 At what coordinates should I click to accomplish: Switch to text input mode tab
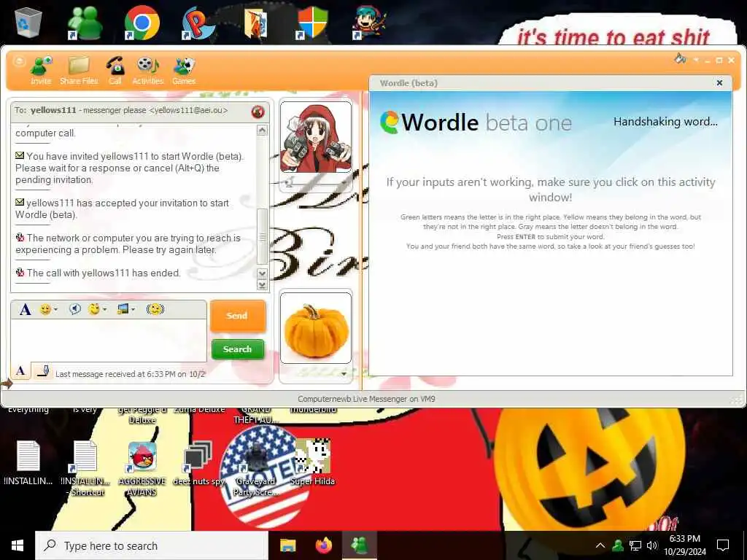[x=20, y=371]
